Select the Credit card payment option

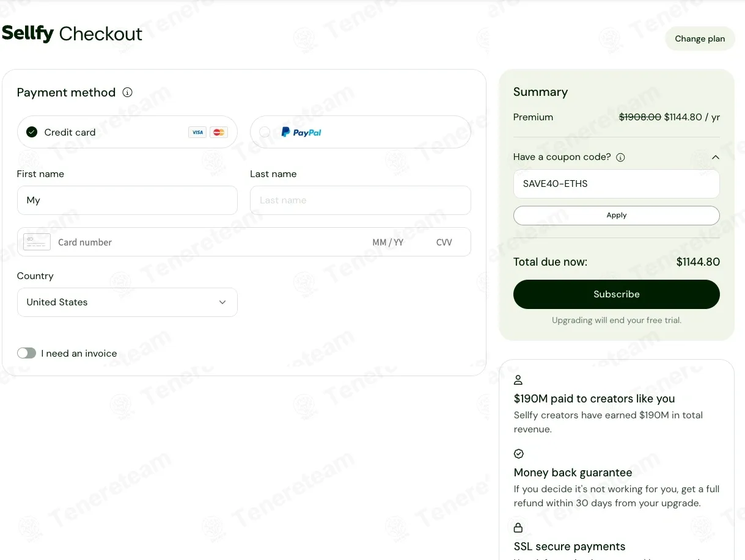[x=127, y=132]
